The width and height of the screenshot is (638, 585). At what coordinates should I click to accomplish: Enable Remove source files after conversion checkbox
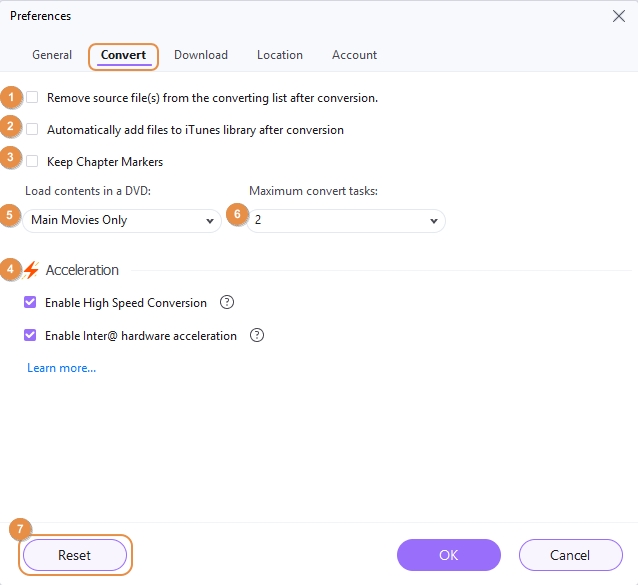(33, 98)
